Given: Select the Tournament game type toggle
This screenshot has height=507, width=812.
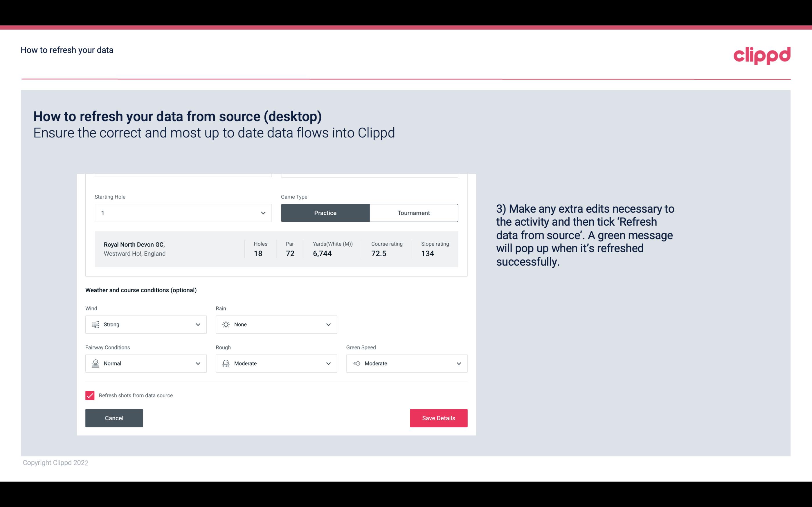Looking at the screenshot, I should tap(413, 213).
